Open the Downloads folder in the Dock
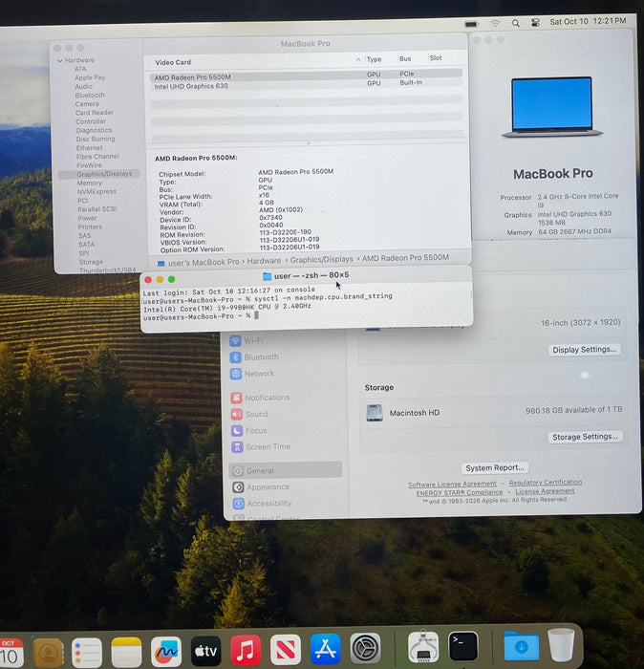 521,646
